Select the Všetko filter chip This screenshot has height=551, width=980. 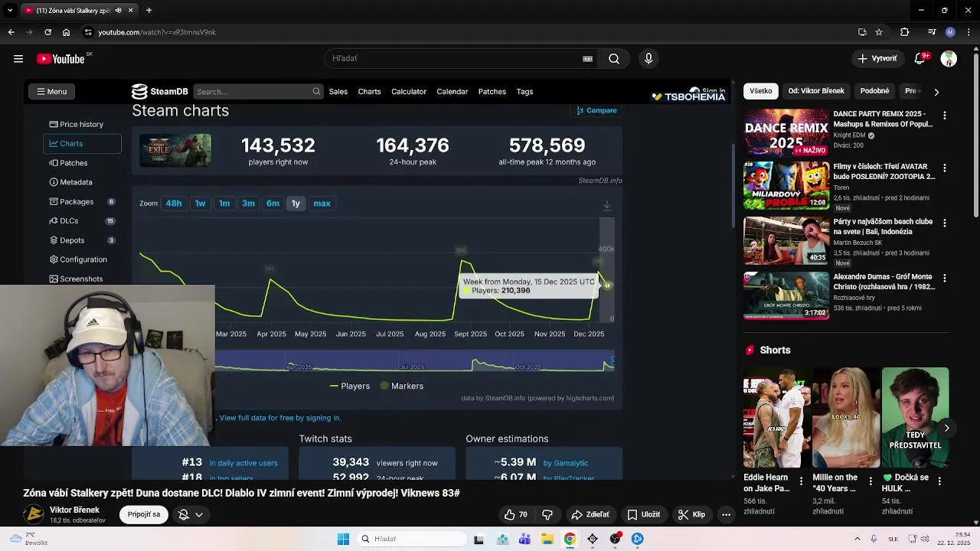tap(760, 91)
